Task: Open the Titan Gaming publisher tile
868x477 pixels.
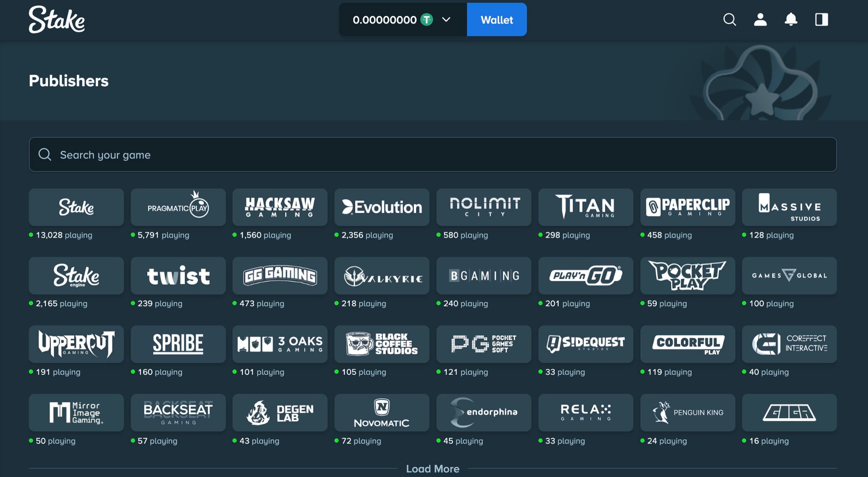Action: click(x=586, y=207)
